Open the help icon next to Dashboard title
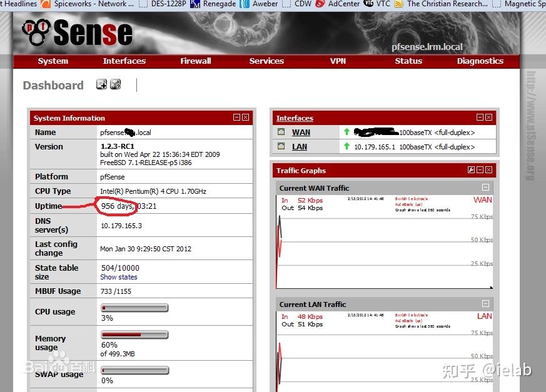546x392 pixels. (115, 84)
